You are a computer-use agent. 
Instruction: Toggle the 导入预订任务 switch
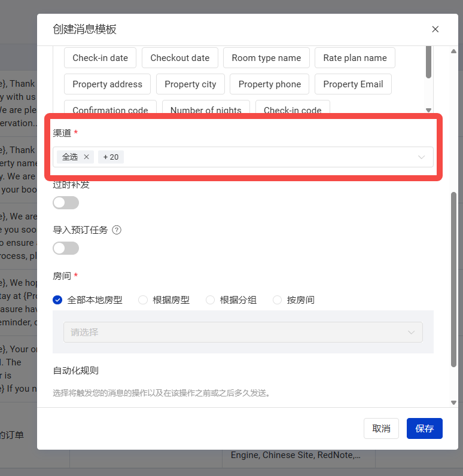tap(66, 248)
